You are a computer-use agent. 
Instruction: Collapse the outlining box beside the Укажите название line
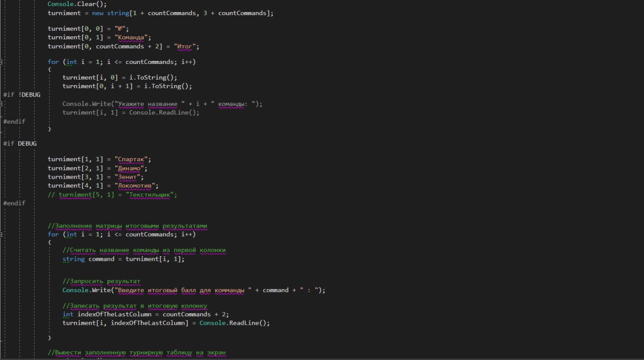pos(2,104)
